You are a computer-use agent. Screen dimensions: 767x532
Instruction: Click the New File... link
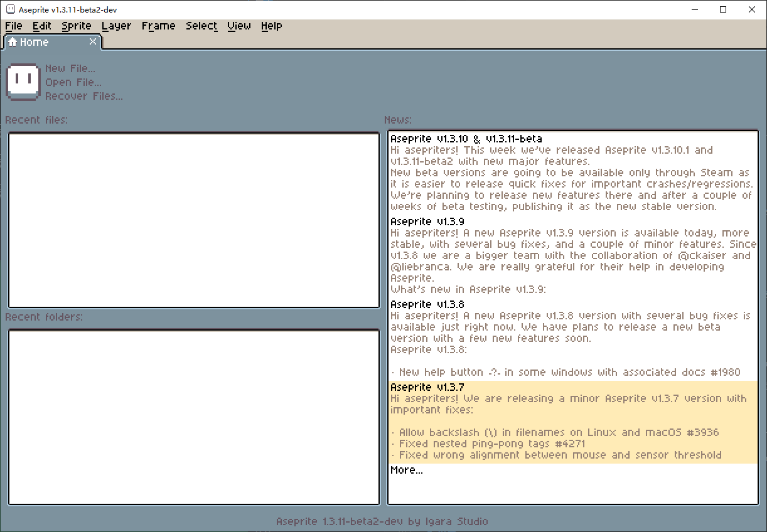[70, 68]
